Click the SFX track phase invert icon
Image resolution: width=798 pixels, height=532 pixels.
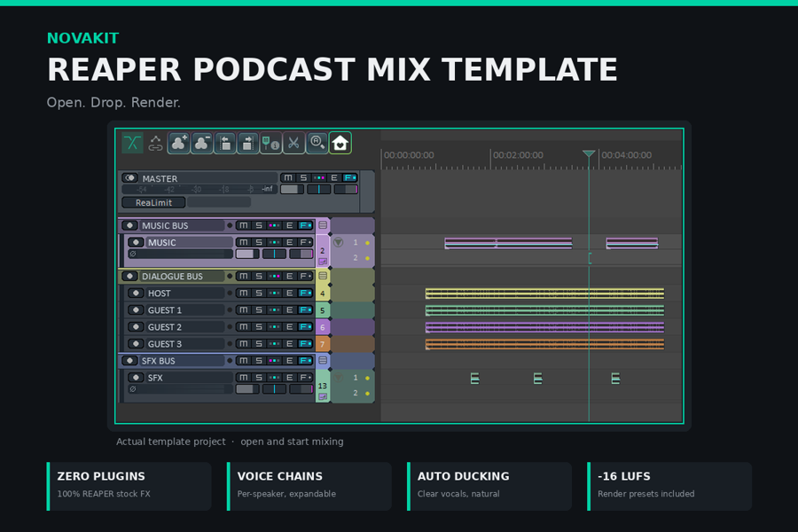tap(133, 389)
